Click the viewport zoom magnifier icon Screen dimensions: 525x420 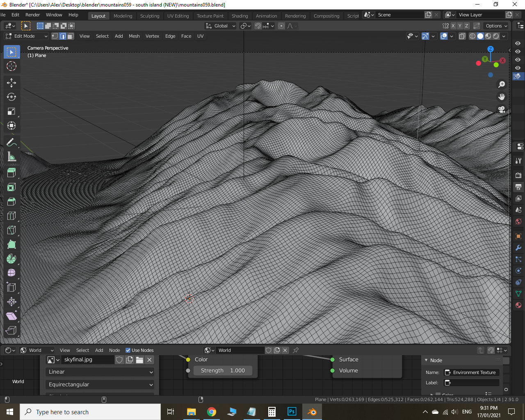click(501, 84)
